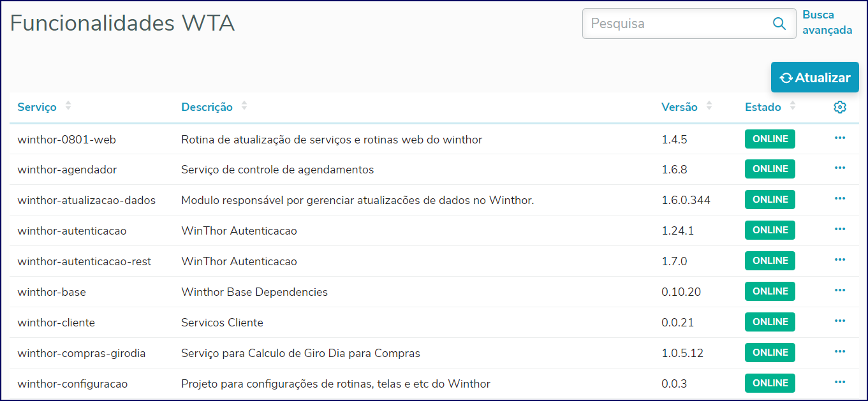
Task: Open table column settings gear
Action: point(839,107)
